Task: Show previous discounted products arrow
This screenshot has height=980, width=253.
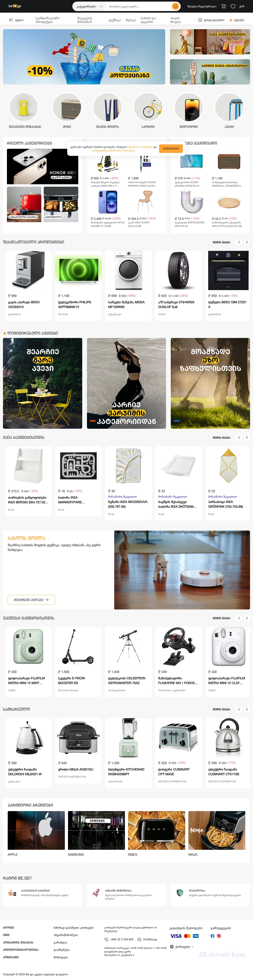Action: point(239,242)
